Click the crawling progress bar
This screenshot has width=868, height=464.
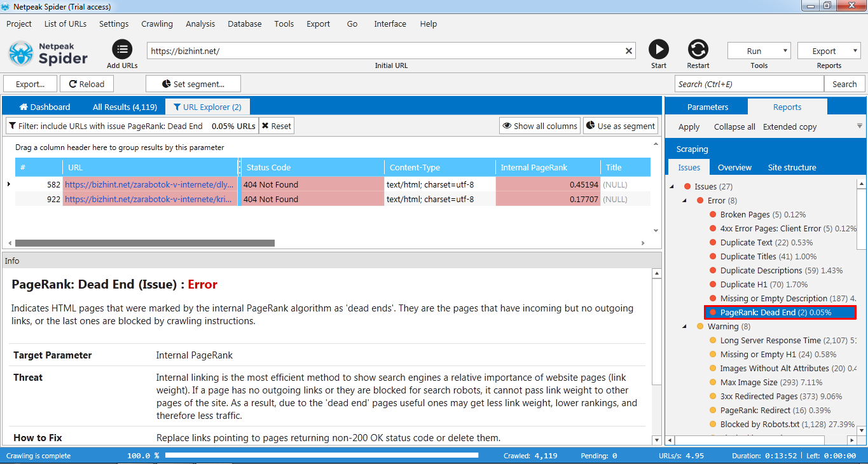(321, 455)
